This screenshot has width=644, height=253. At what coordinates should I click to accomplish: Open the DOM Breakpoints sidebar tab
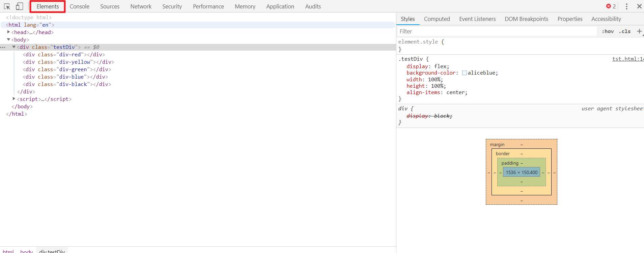click(x=527, y=19)
